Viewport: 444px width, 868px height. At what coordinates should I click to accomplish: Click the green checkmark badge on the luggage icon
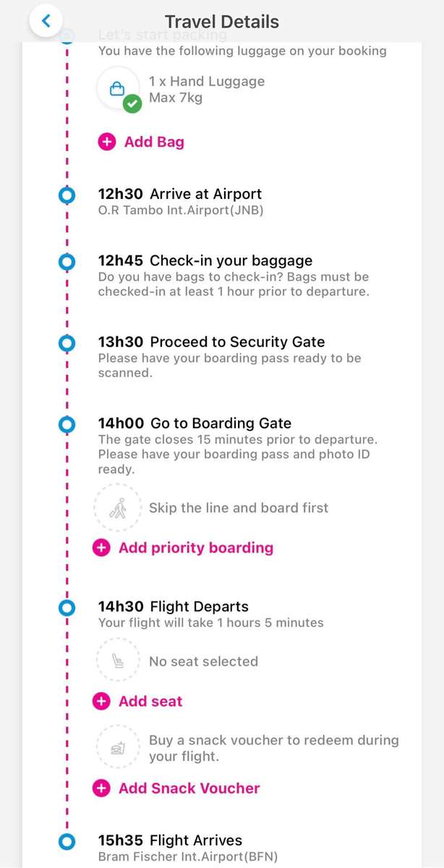[131, 103]
